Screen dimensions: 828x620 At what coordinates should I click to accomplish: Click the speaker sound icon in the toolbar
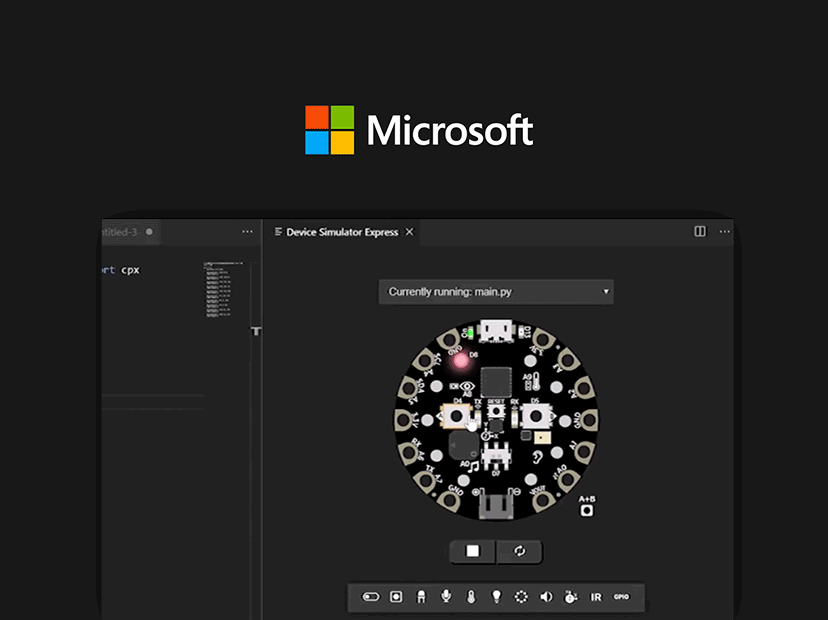[x=546, y=597]
